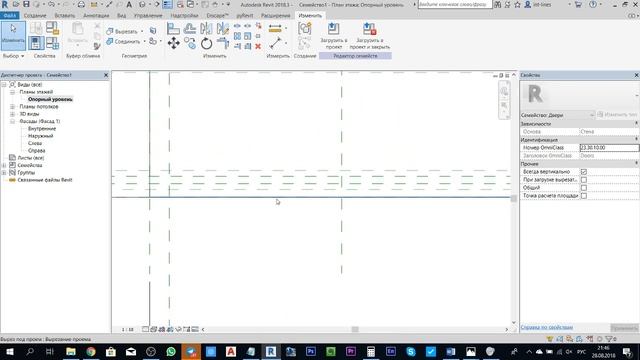This screenshot has height=360, width=640.
Task: Click the OmniClass number input field
Action: 609,147
